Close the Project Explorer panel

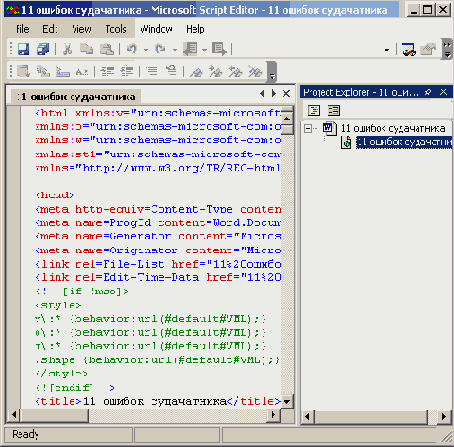(x=443, y=92)
